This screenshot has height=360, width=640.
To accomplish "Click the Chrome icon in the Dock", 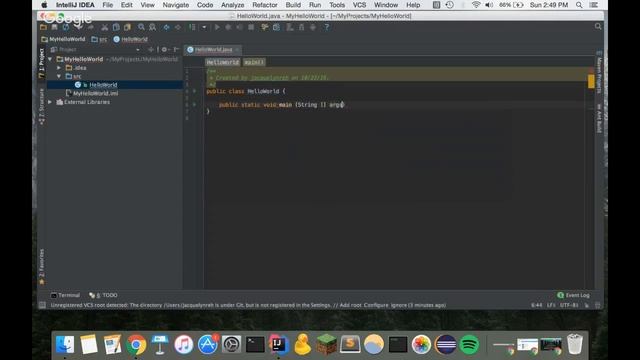I will coord(136,344).
